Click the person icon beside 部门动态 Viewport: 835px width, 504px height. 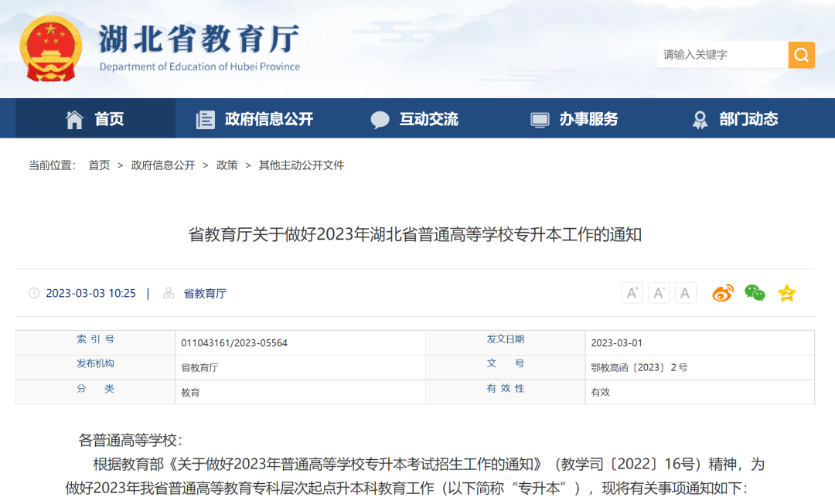coord(700,119)
